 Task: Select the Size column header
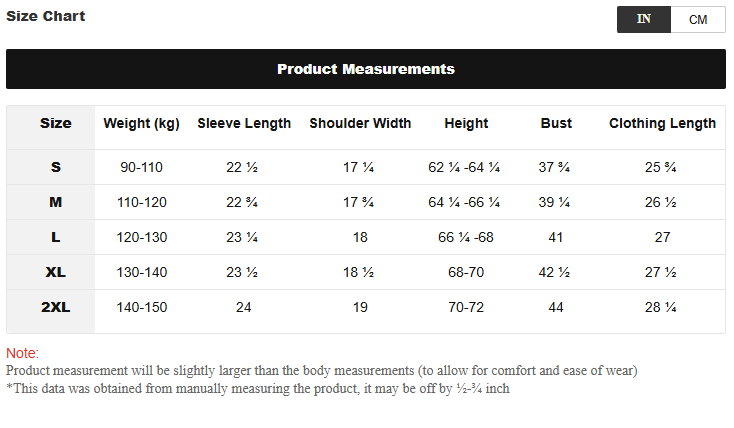coord(56,123)
